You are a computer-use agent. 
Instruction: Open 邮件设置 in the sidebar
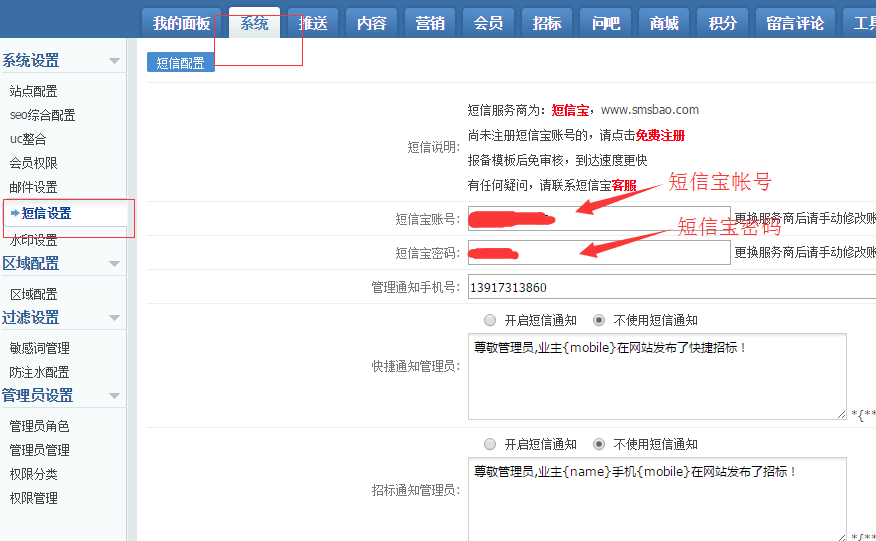[34, 187]
